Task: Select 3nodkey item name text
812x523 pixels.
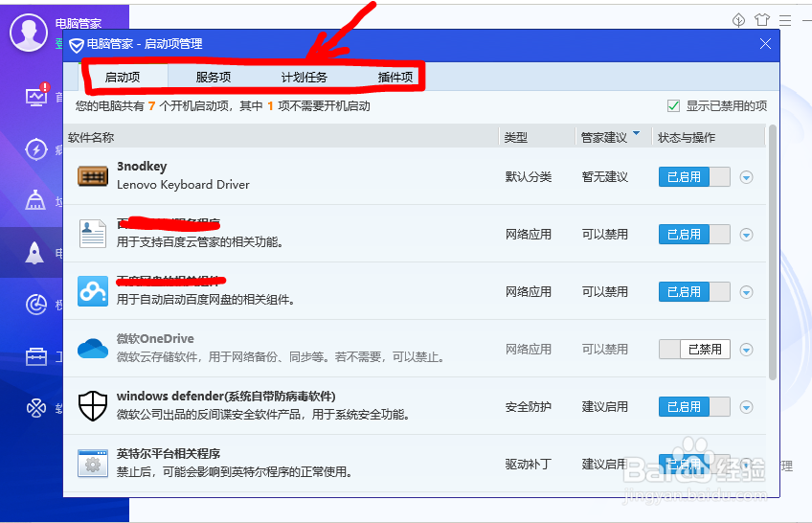Action: click(x=142, y=167)
